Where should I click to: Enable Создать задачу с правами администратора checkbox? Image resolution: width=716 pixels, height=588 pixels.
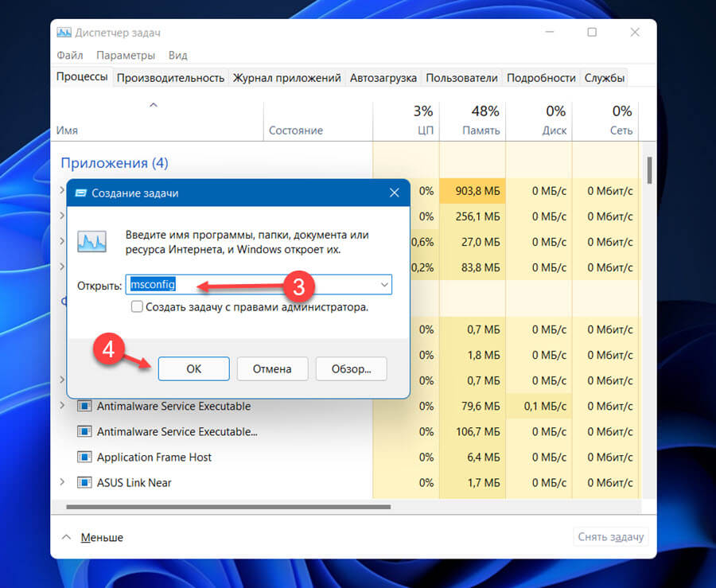tap(137, 306)
